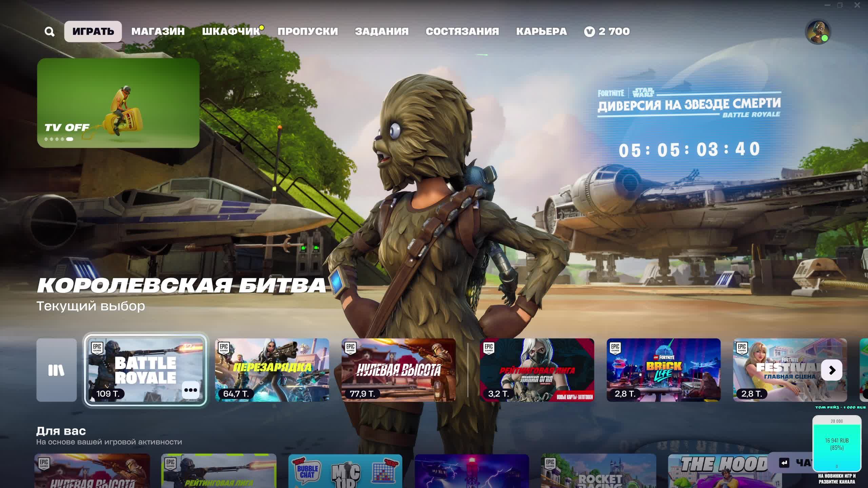The height and width of the screenshot is (488, 868).
Task: Select the Нулевая высота mode tile
Action: 398,370
